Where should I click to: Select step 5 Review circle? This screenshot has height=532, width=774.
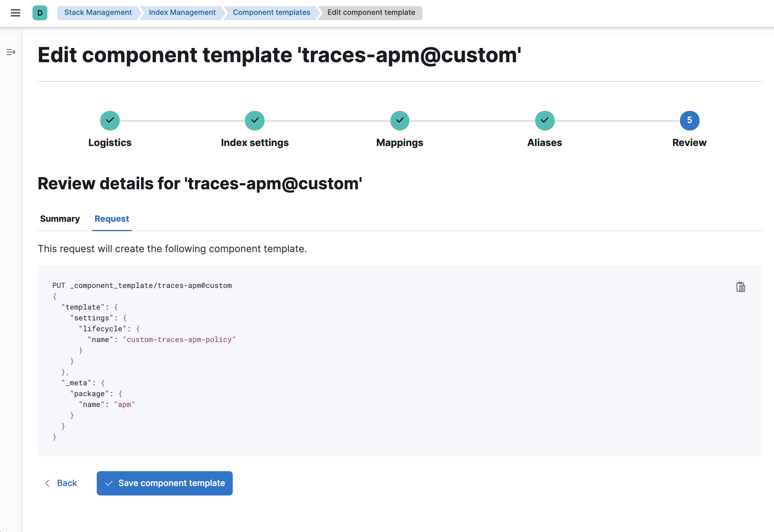(689, 120)
